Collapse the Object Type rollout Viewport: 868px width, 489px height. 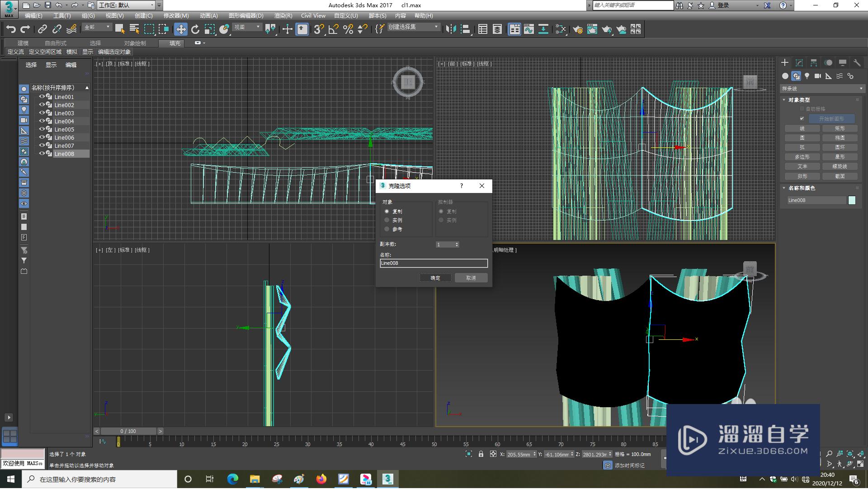(784, 100)
